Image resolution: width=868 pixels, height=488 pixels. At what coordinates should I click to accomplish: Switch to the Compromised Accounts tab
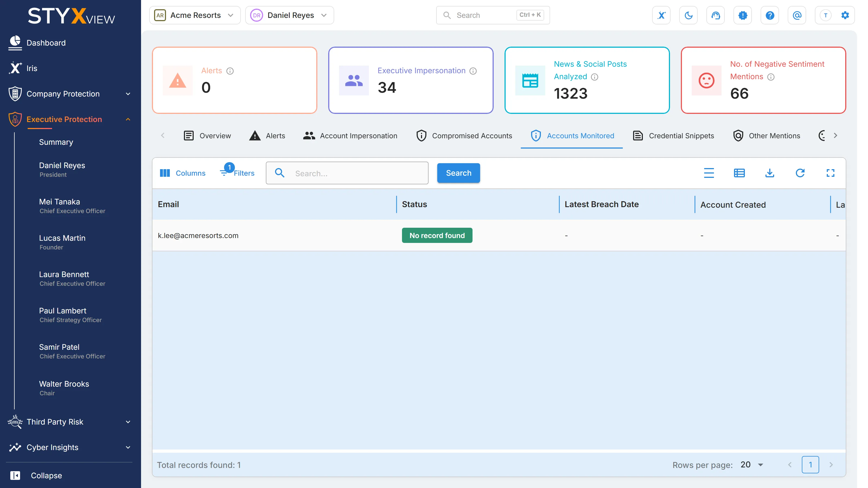click(x=464, y=136)
